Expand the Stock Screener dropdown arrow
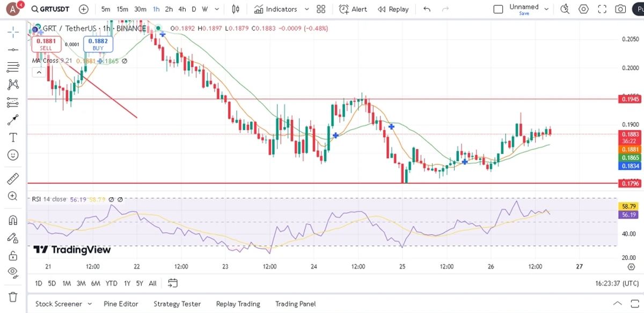The image size is (644, 313). coord(90,304)
